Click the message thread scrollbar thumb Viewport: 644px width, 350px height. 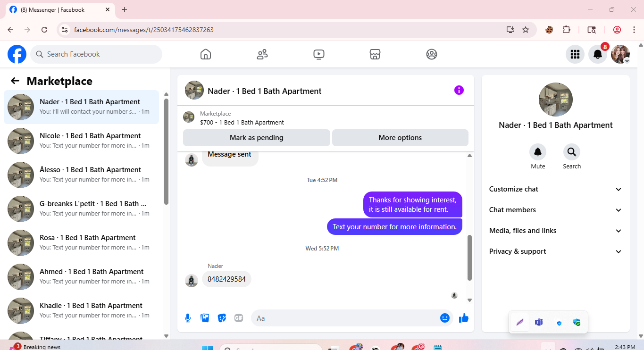(469, 258)
